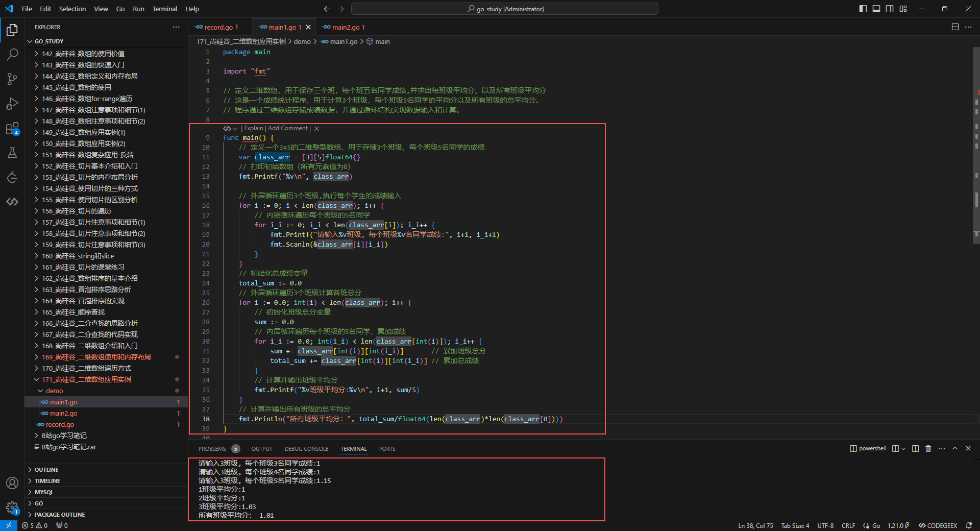Toggle the bottom panel visibility
Screen dimensions: 980x531
876,9
